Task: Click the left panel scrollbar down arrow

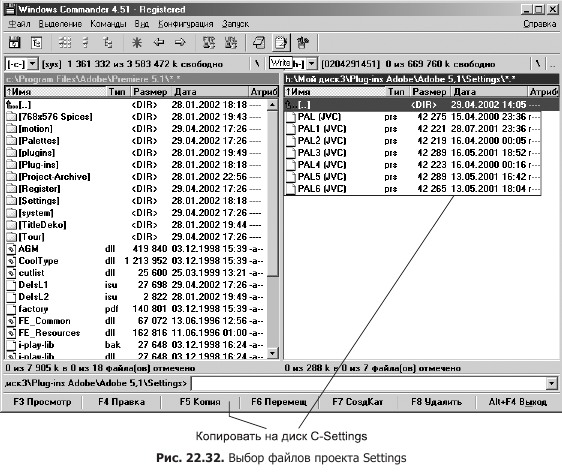Action: coord(272,354)
